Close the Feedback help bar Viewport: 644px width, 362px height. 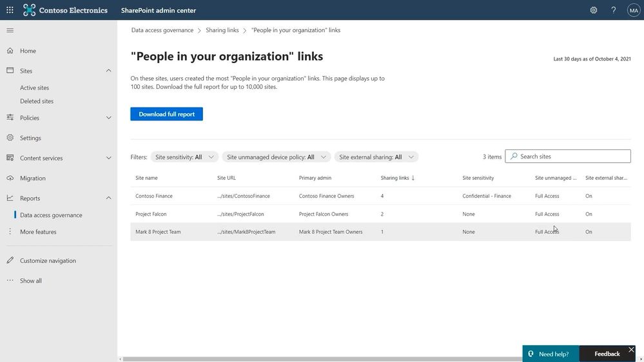pyautogui.click(x=631, y=350)
